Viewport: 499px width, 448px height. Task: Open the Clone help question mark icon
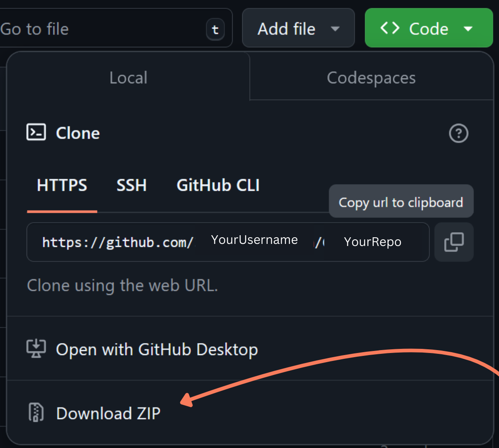(458, 134)
